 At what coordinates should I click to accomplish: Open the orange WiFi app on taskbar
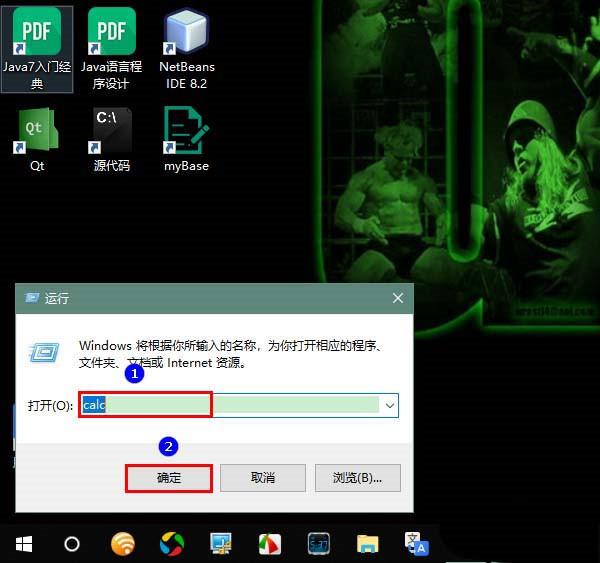122,543
